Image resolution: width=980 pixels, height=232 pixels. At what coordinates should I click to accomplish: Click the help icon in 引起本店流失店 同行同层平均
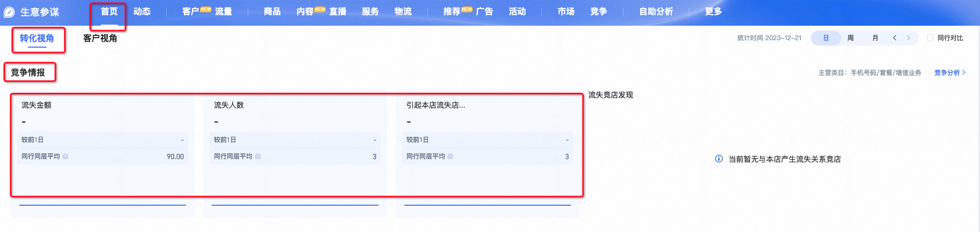click(x=450, y=157)
